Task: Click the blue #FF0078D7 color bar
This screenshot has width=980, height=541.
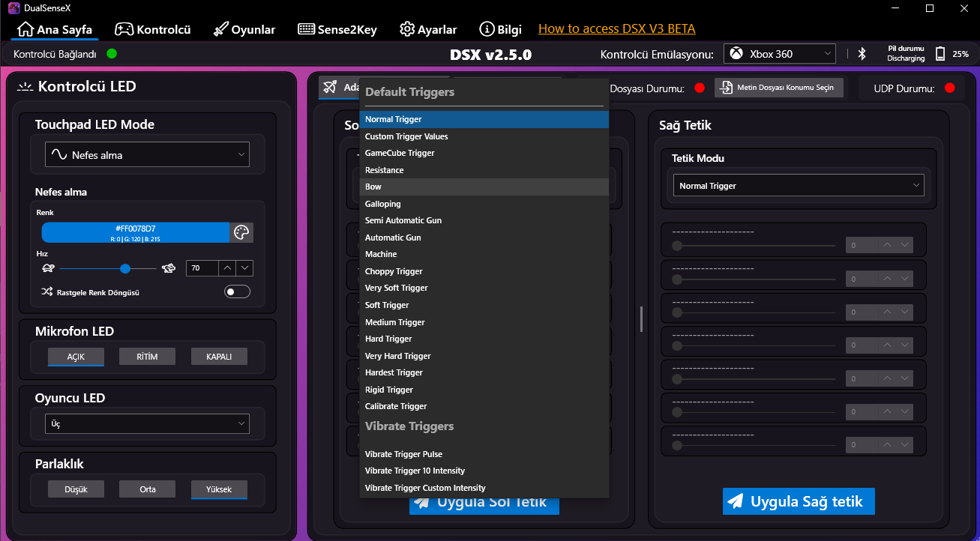Action: point(136,232)
